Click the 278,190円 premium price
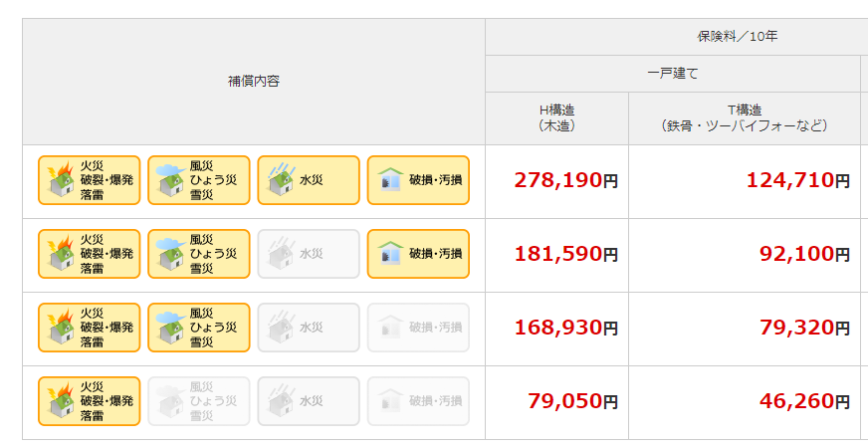Image resolution: width=868 pixels, height=448 pixels. tap(565, 180)
